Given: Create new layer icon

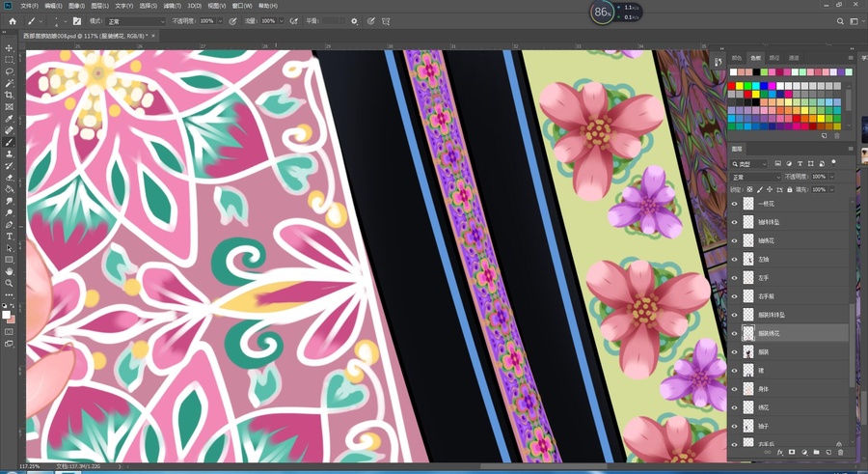Looking at the screenshot, I should [x=828, y=453].
